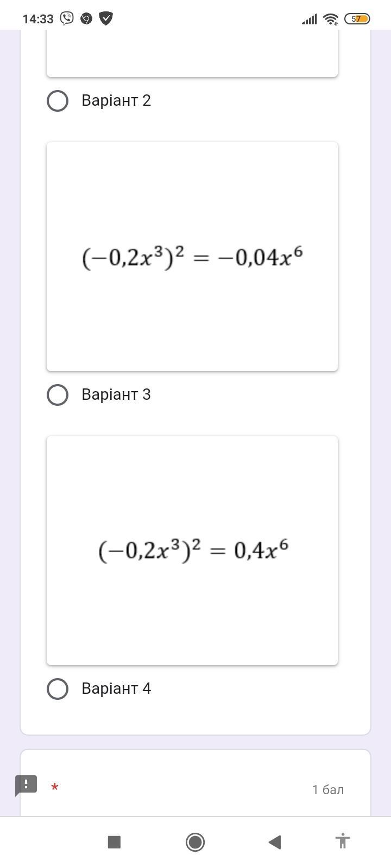The width and height of the screenshot is (391, 868).
Task: Click the Варіант 3 label text
Action: 116,395
